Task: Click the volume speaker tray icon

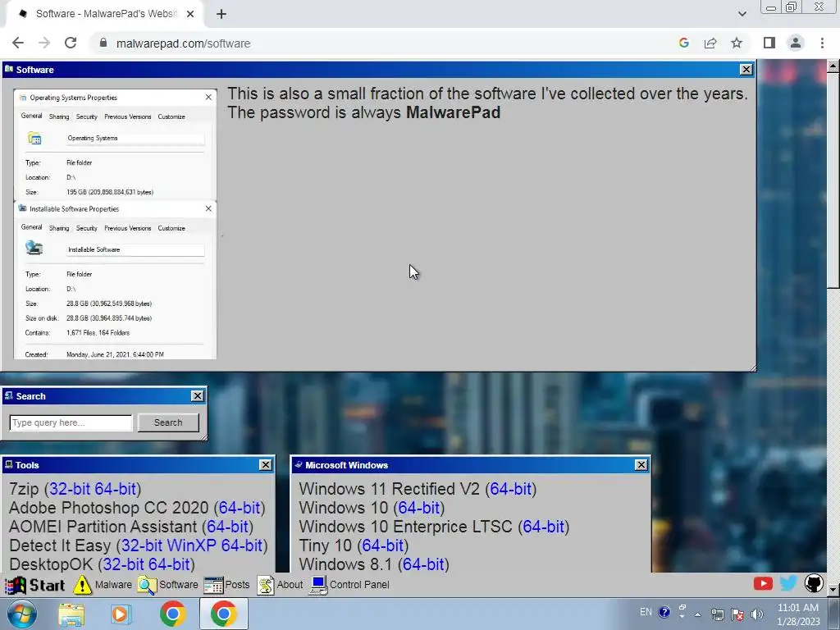Action: point(757,614)
